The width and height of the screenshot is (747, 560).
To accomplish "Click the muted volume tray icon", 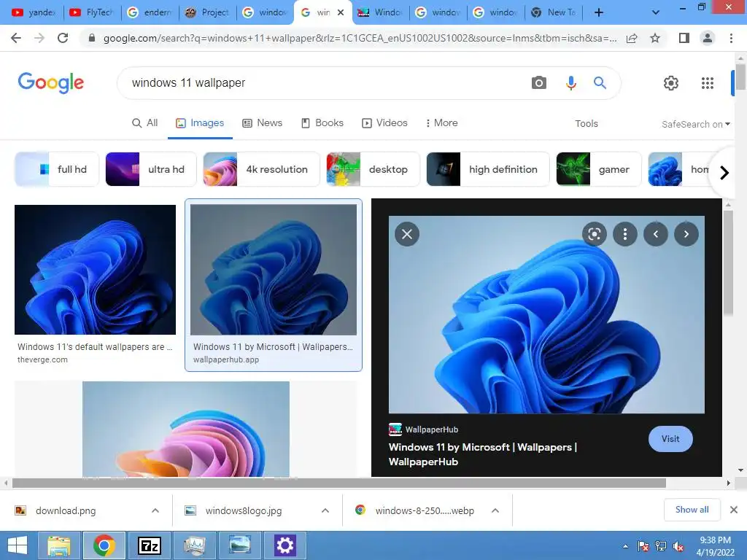I will (x=678, y=547).
